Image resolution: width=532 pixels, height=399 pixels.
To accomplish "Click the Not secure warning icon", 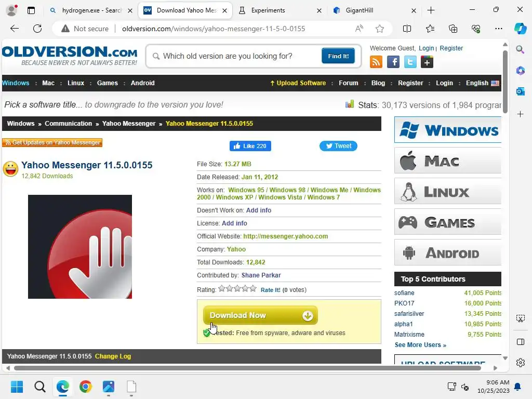I will pyautogui.click(x=65, y=29).
